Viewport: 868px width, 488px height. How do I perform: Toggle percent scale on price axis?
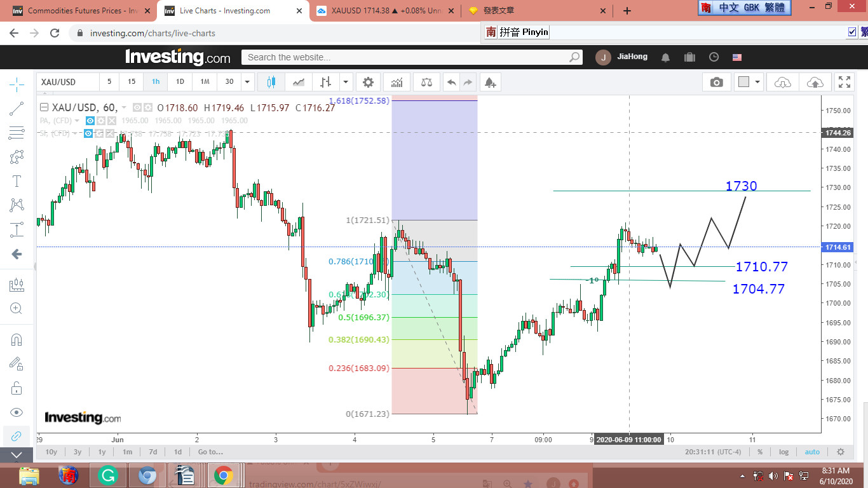click(x=759, y=452)
